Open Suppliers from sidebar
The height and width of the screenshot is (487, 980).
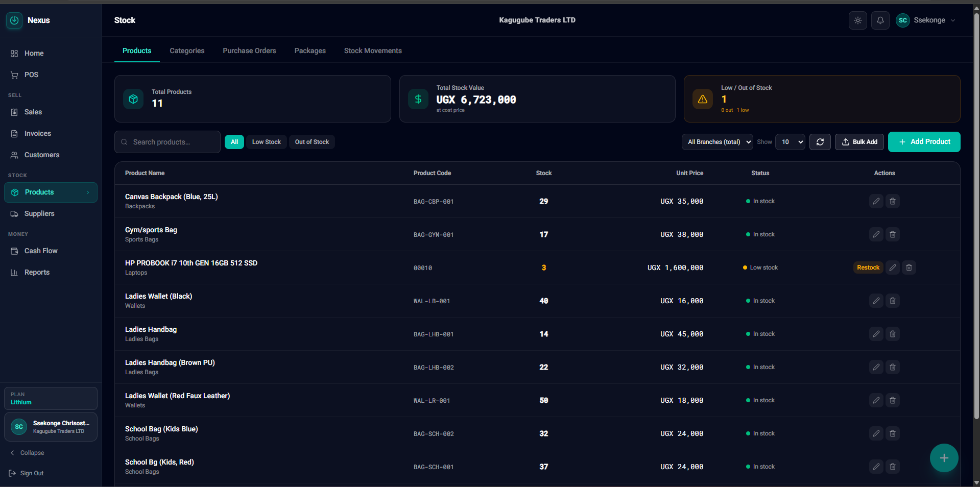[51, 213]
